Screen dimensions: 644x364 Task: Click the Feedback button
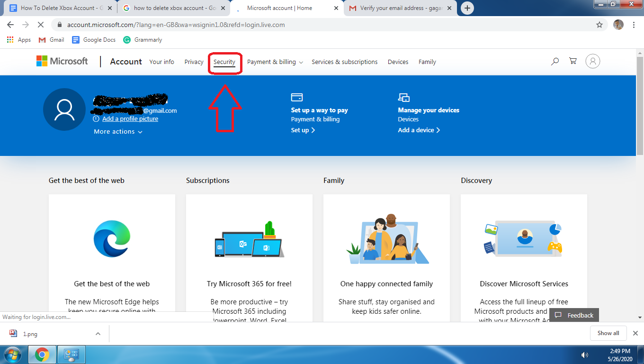pos(574,315)
